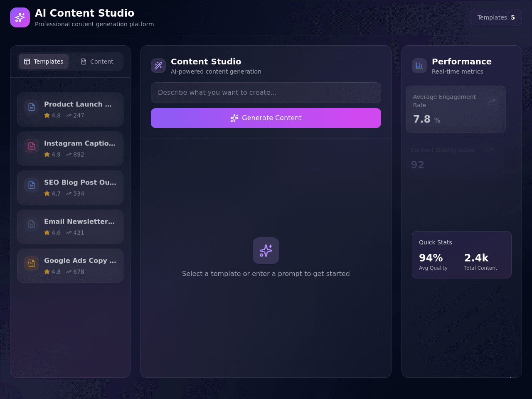Click the orange document icon of Google Ads Copy template
532x399 pixels.
[32, 264]
